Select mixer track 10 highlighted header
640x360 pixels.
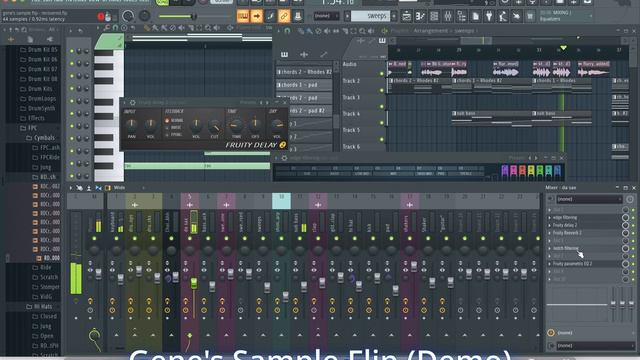point(281,201)
